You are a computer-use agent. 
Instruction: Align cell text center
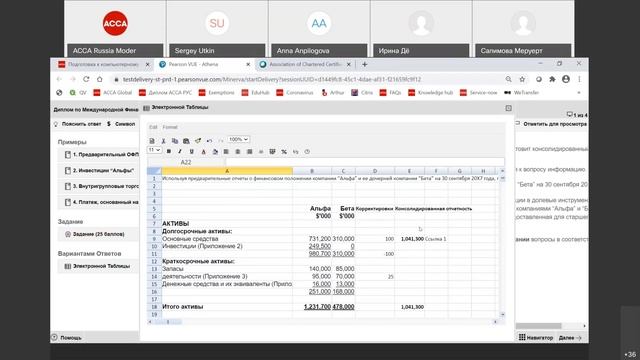click(x=238, y=151)
